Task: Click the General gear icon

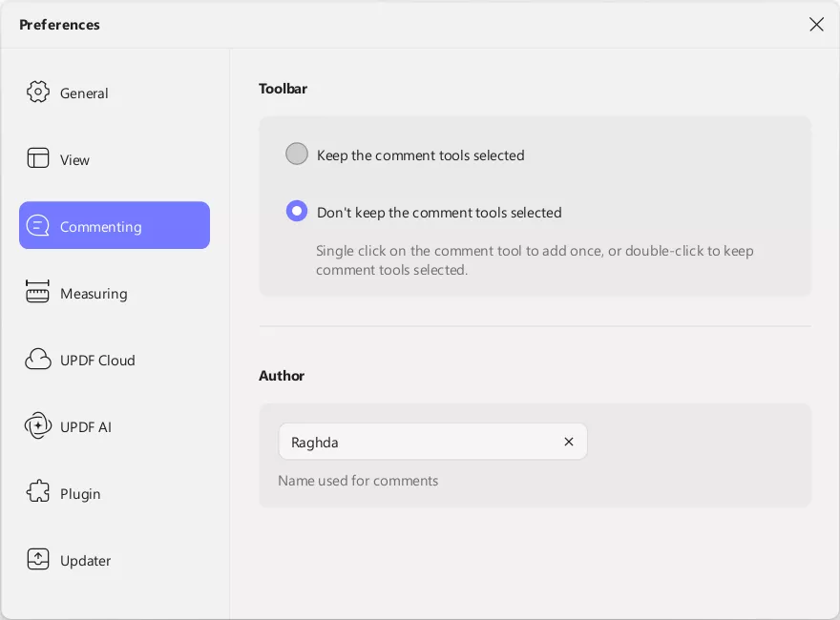Action: click(38, 93)
